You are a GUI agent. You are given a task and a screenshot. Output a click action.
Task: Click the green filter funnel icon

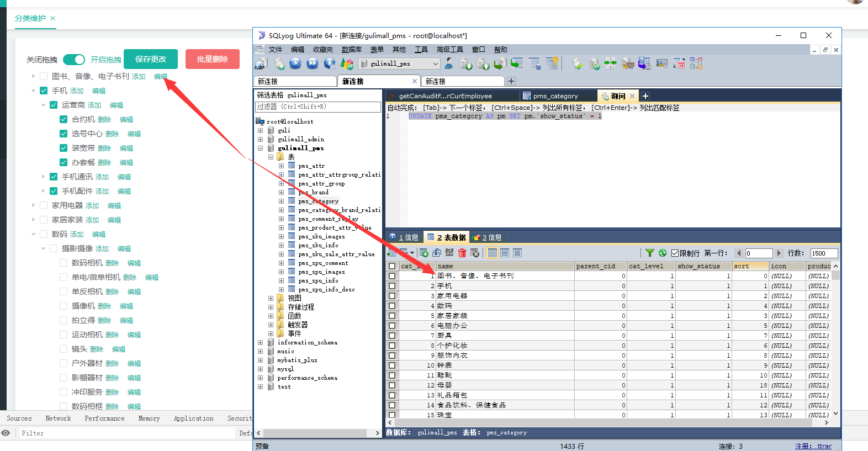[x=650, y=253]
